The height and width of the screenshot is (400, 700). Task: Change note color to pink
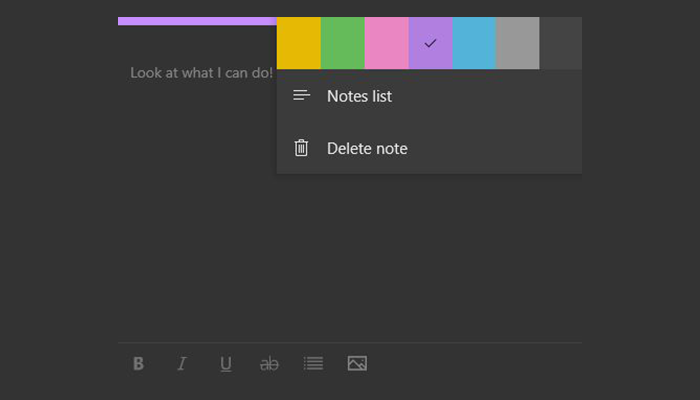coord(387,43)
